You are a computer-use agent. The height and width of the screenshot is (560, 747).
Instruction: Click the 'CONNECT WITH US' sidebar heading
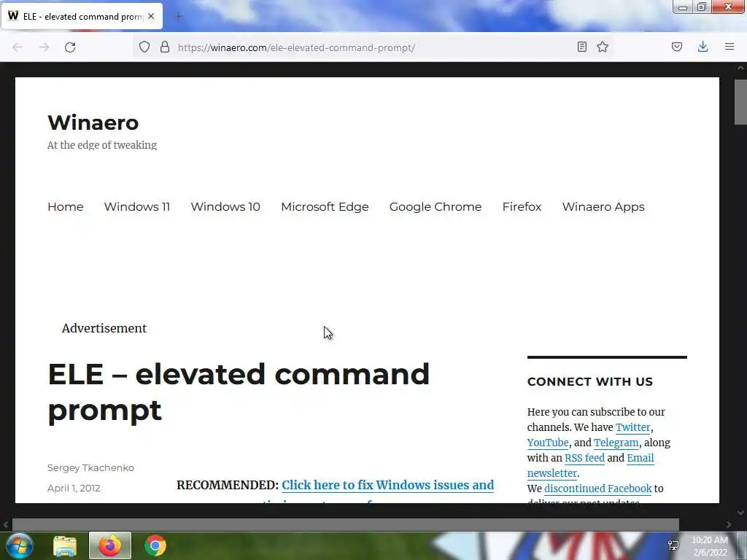click(x=589, y=381)
